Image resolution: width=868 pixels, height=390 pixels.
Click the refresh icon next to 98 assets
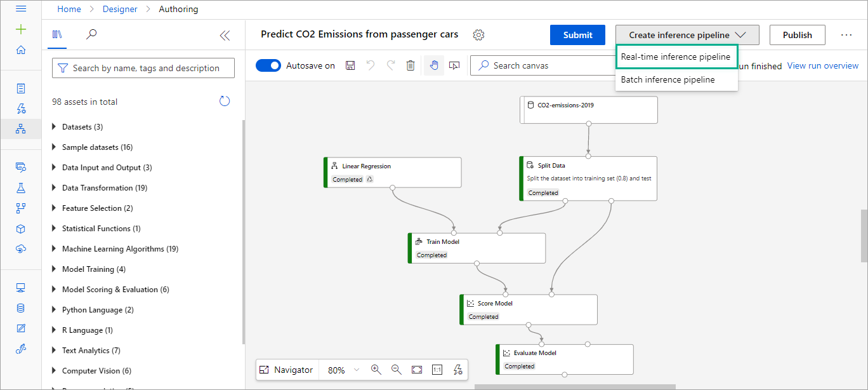point(225,100)
